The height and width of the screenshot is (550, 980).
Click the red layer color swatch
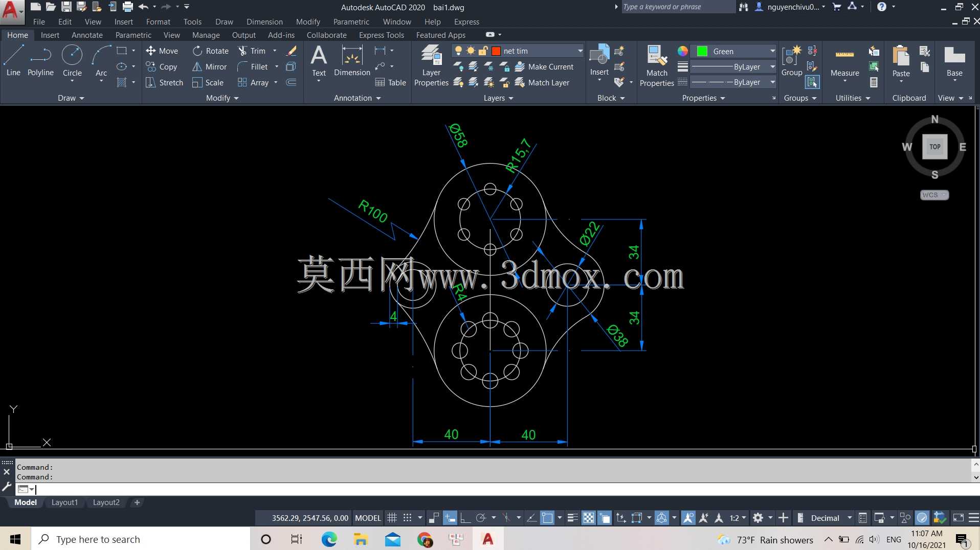(496, 51)
